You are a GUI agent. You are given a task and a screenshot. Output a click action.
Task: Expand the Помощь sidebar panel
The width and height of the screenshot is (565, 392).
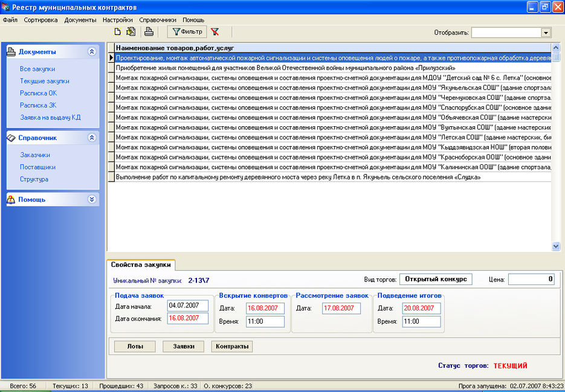click(x=92, y=199)
